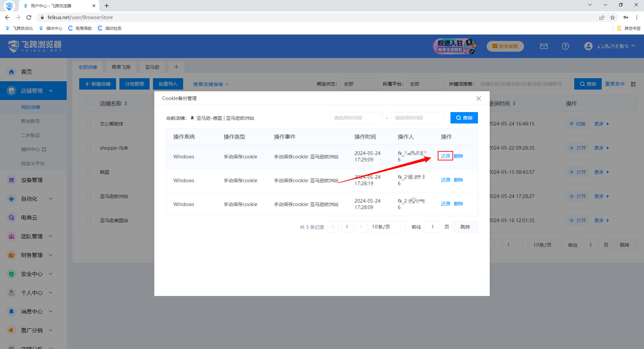644x349 pixels.
Task: Click the mail envelope icon in header
Action: 544,46
